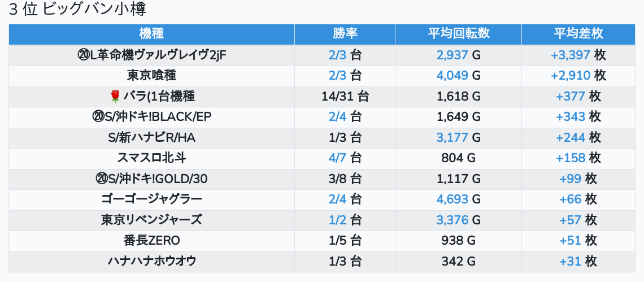Sort by the 機種 column header
This screenshot has width=644, height=282.
tap(151, 33)
